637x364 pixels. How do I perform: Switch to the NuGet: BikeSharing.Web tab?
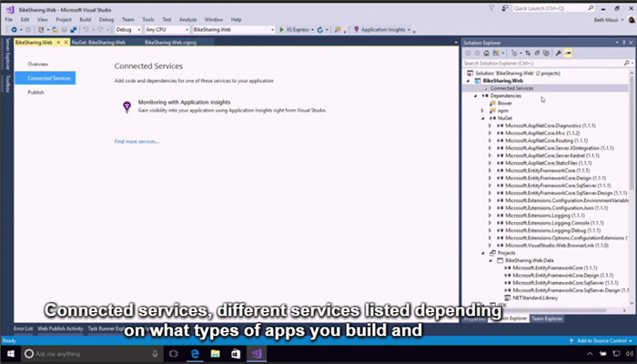pos(98,42)
